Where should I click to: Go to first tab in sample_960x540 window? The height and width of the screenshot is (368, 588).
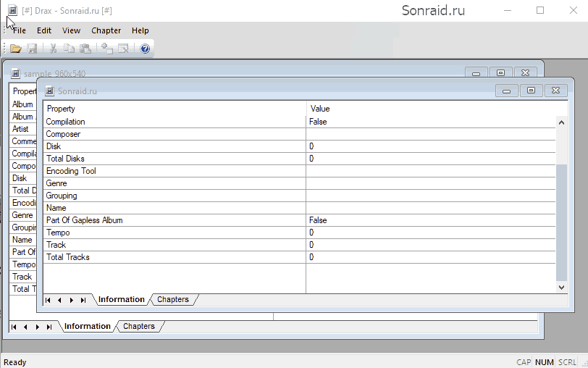[14, 327]
